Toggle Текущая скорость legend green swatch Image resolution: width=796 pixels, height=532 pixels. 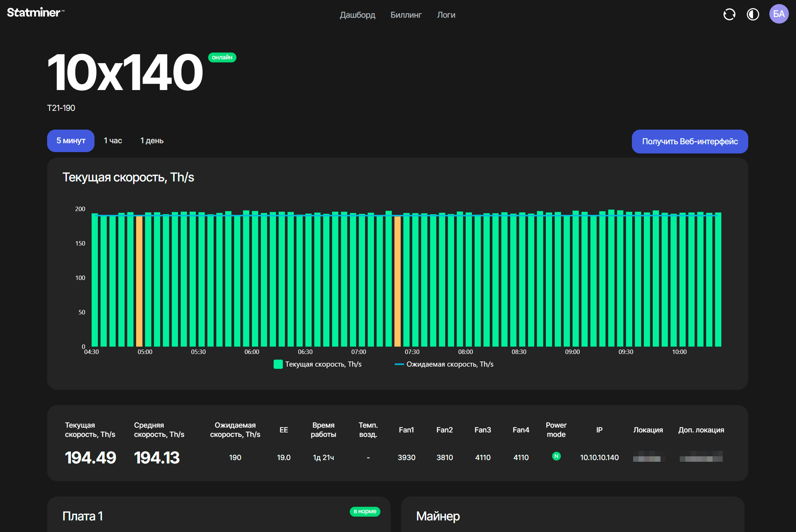click(278, 364)
